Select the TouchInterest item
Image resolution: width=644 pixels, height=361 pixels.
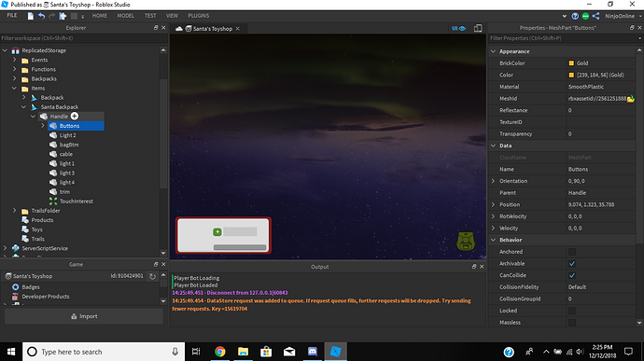[x=76, y=201]
